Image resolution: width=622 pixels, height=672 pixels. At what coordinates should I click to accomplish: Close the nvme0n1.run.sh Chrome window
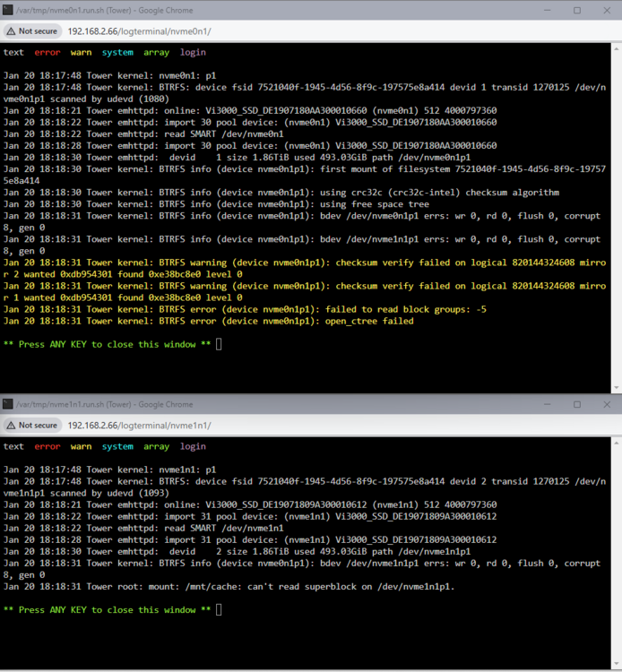tap(607, 10)
